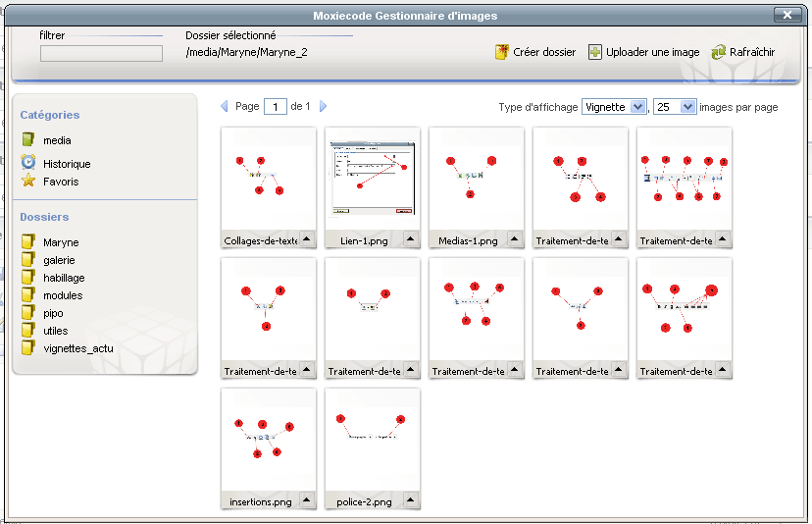Click the Créer dossier folder icon
Image resolution: width=812 pixels, height=524 pixels.
click(x=502, y=52)
